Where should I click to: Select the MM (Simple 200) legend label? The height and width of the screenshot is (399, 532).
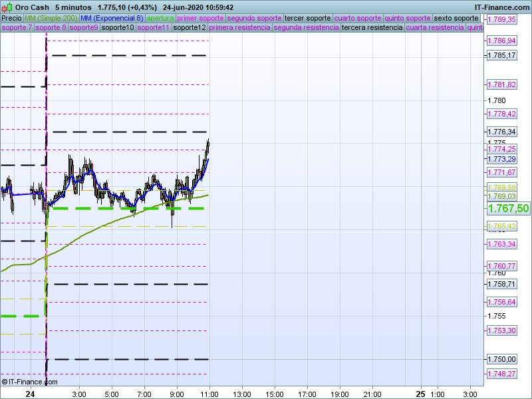pyautogui.click(x=51, y=18)
